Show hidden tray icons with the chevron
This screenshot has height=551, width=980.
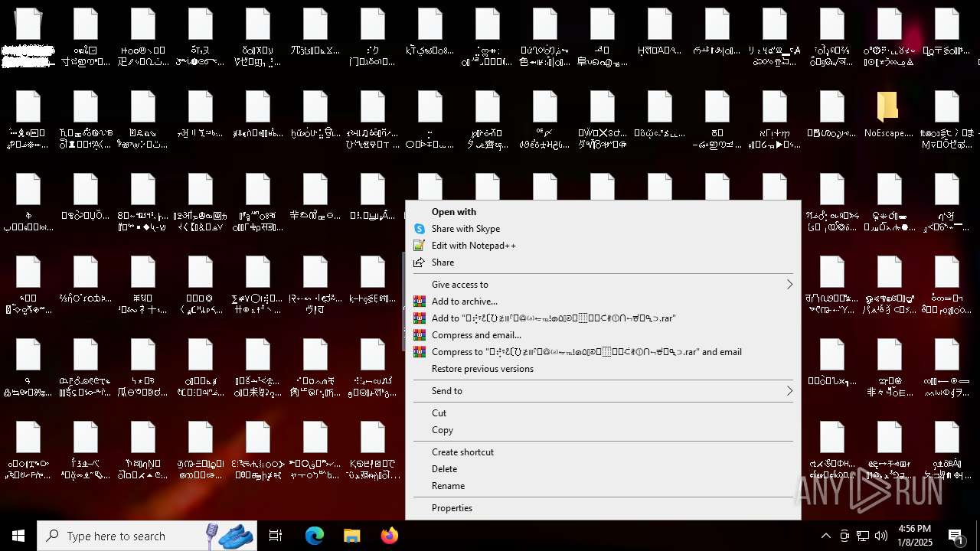(825, 536)
